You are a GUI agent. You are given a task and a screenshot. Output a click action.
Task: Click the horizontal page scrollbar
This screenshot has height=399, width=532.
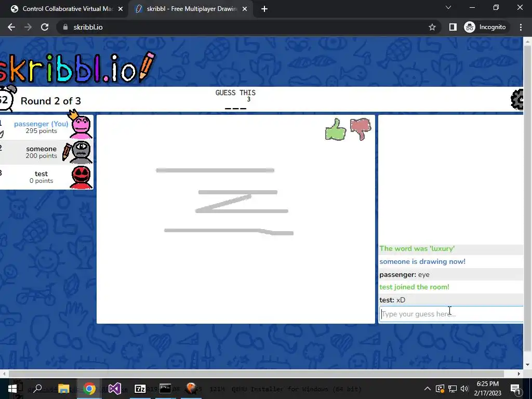coord(256,374)
